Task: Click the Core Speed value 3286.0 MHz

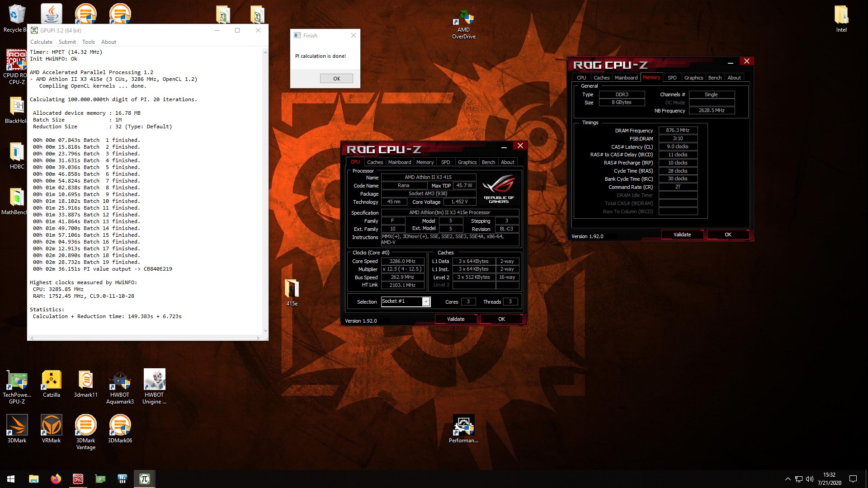Action: 402,261
